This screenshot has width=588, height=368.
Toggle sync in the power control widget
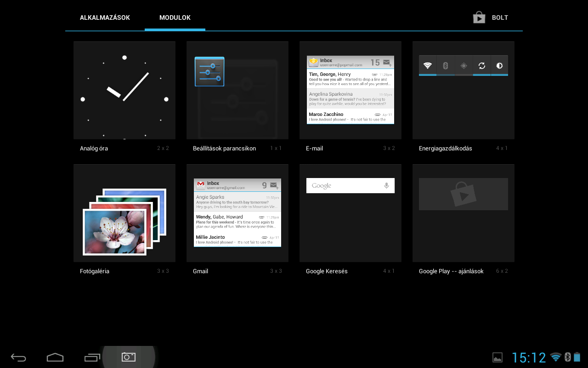481,65
